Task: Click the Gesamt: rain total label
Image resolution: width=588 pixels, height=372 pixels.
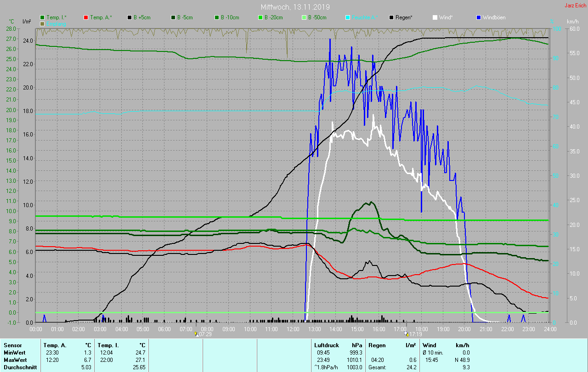Action: 378,367
